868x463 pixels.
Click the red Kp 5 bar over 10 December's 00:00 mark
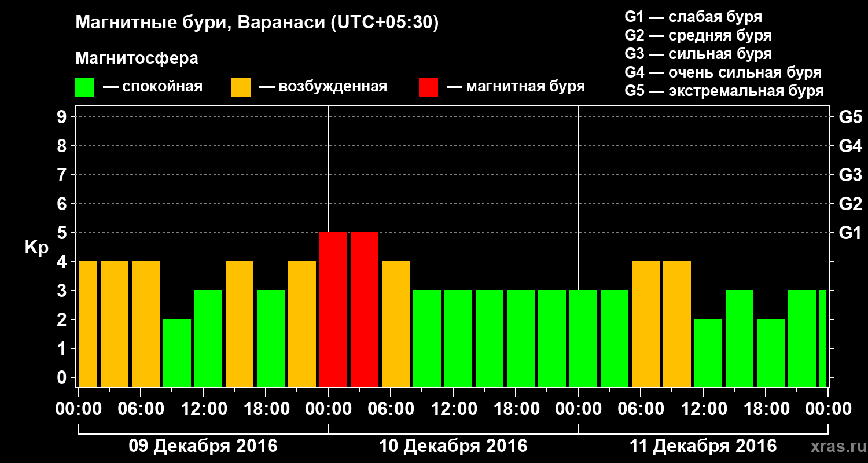[333, 309]
